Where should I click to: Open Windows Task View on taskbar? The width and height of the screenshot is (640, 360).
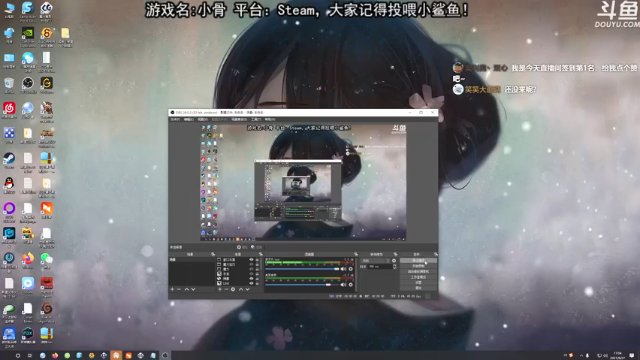coord(30,356)
